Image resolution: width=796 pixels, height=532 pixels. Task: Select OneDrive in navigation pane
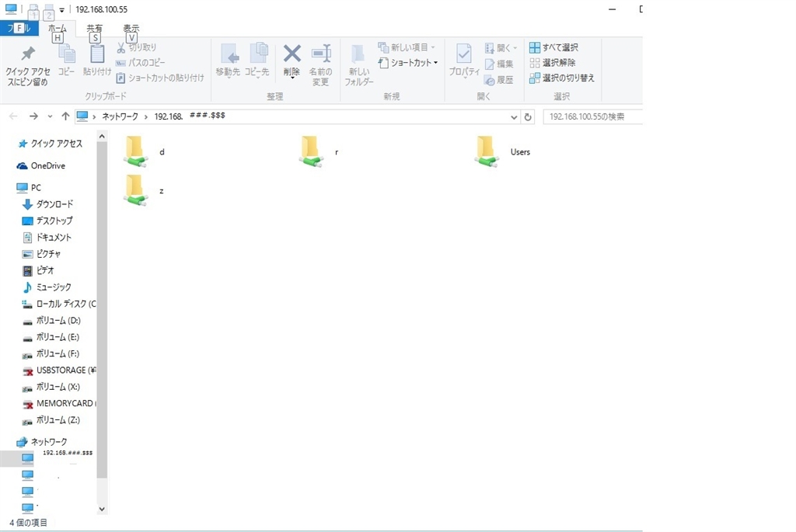41,166
